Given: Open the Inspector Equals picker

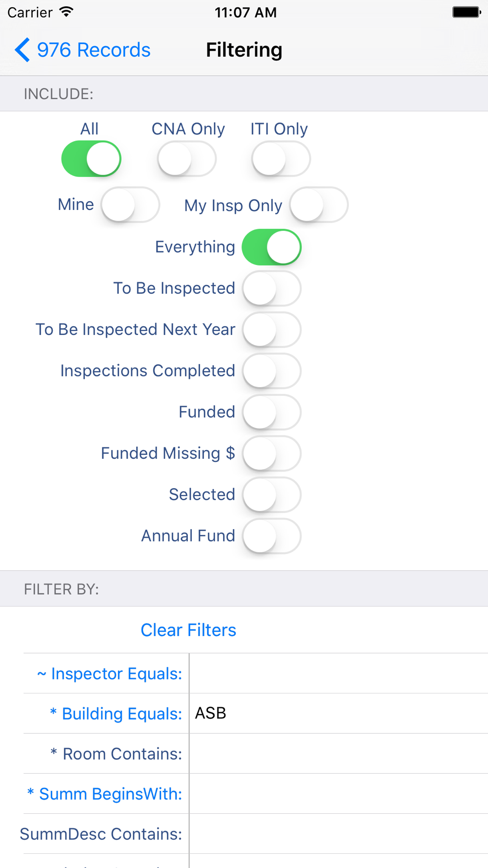Looking at the screenshot, I should coord(109,674).
